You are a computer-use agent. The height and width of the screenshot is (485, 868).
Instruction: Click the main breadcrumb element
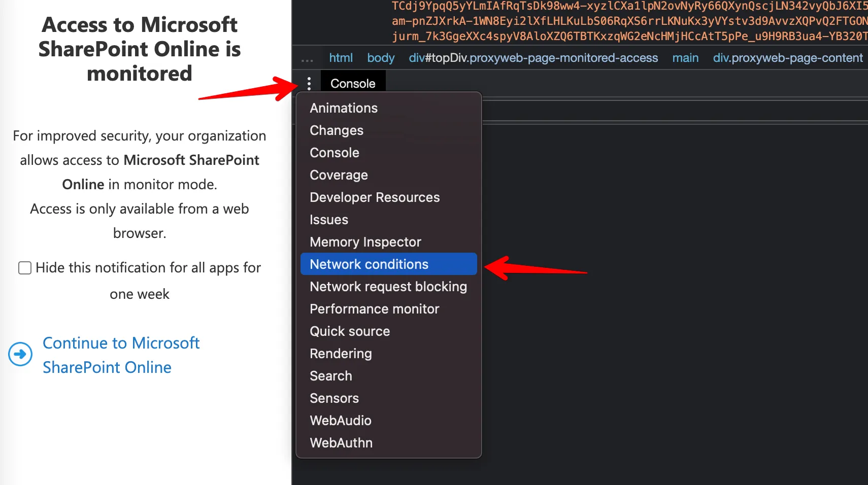coord(685,58)
